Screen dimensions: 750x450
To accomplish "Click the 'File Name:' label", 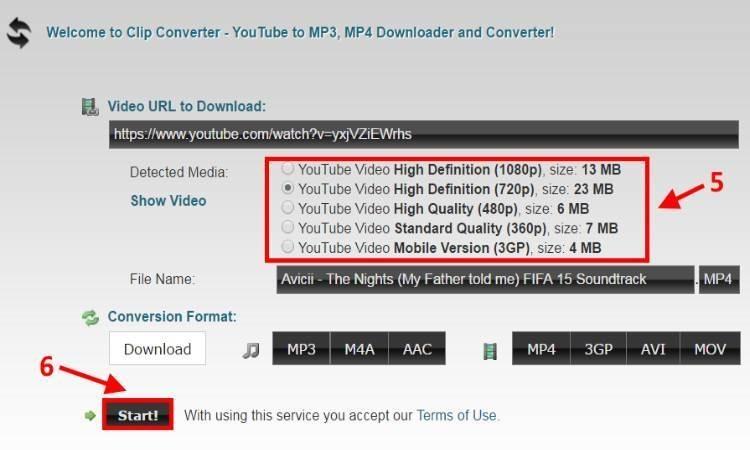I will [162, 279].
